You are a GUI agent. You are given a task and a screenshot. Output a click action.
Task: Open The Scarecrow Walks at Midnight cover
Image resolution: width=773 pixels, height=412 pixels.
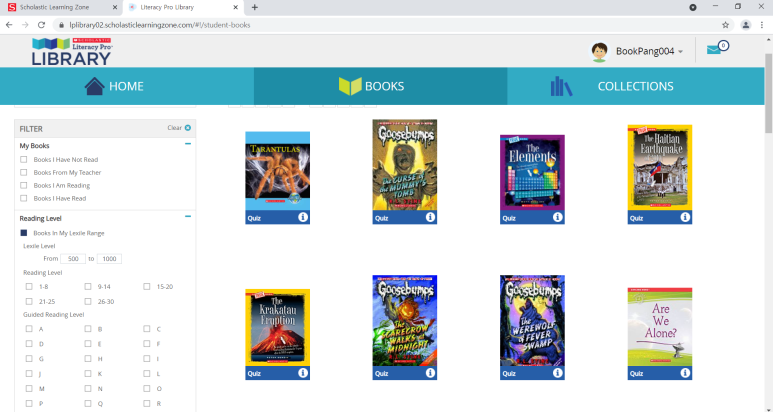tap(405, 321)
